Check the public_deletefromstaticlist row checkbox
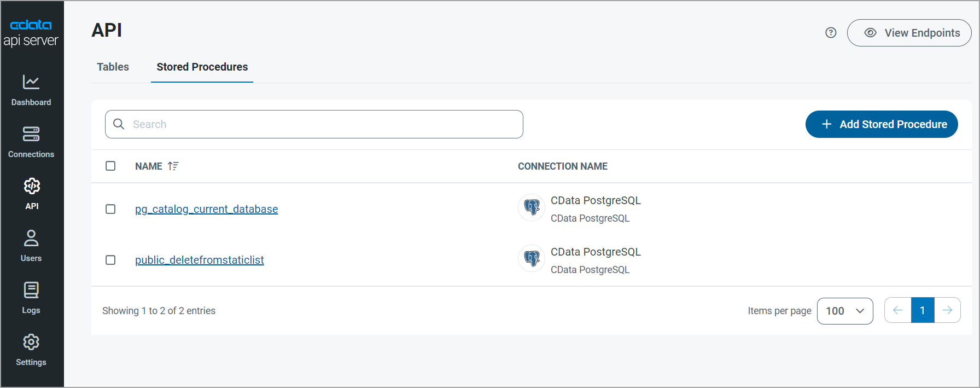This screenshot has width=980, height=388. (x=110, y=260)
